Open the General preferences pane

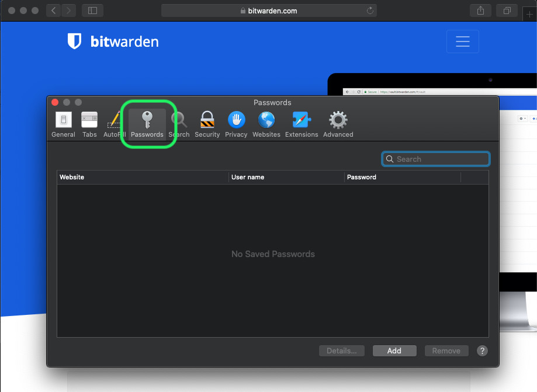tap(63, 124)
